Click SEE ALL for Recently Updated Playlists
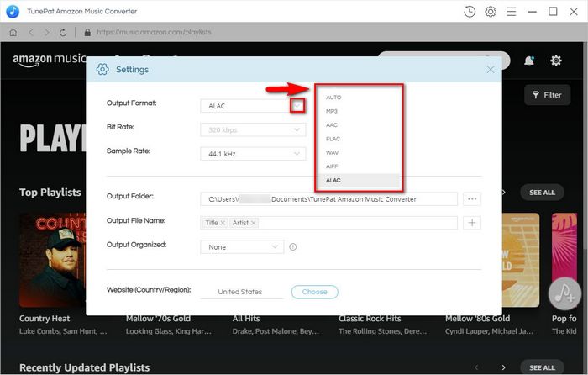 [542, 368]
